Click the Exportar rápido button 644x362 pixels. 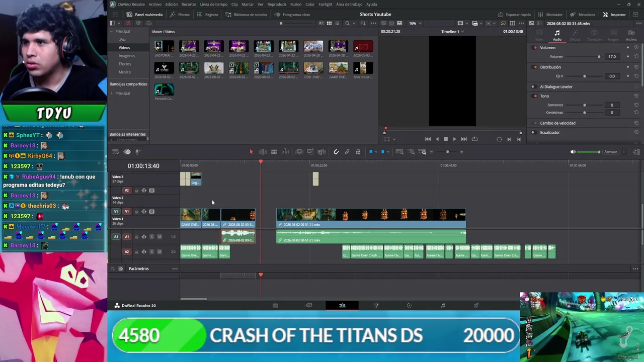(x=514, y=15)
